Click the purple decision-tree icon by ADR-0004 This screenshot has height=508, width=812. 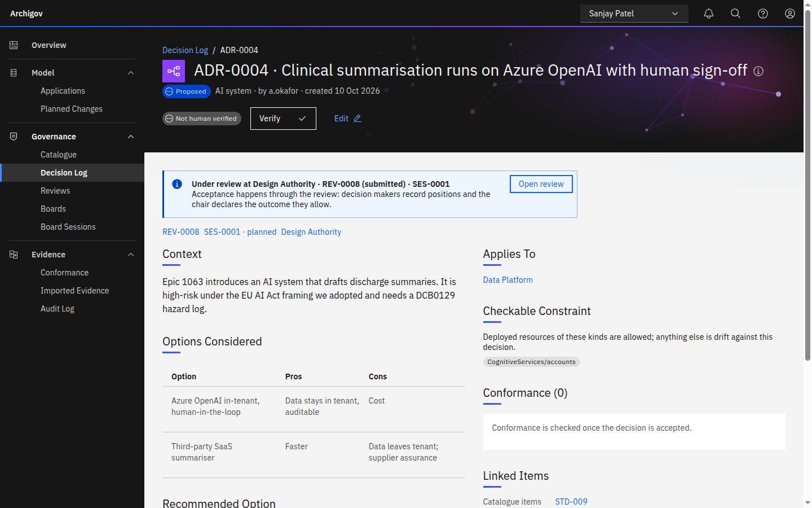click(x=174, y=71)
